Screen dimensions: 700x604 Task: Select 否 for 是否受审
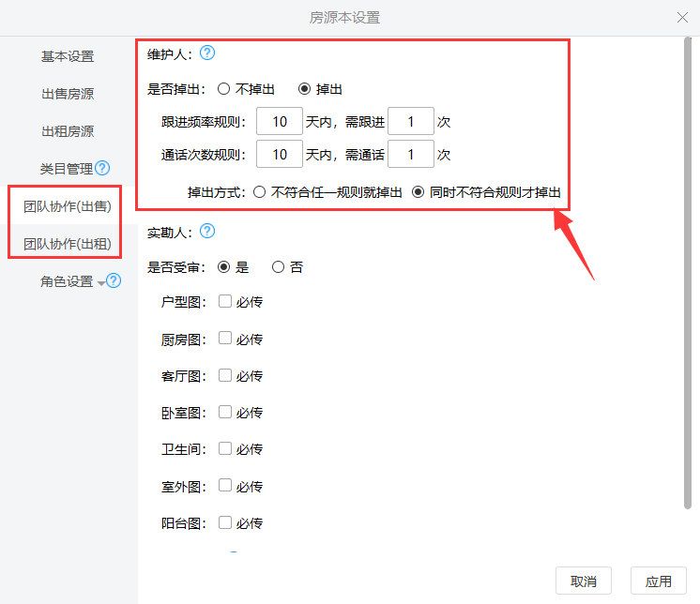[278, 267]
